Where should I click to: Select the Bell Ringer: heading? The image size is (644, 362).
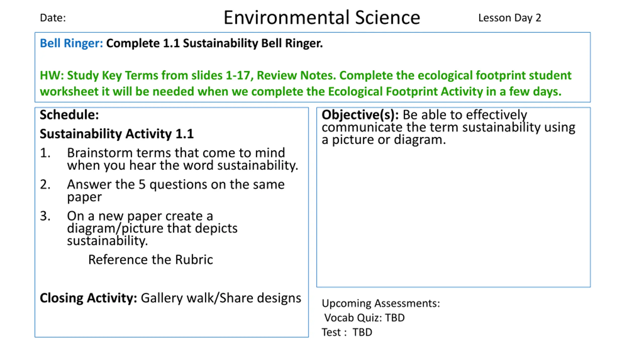(71, 43)
